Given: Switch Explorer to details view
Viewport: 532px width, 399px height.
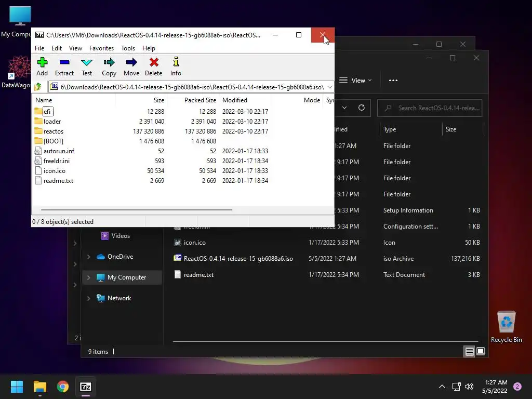Looking at the screenshot, I should click(469, 352).
